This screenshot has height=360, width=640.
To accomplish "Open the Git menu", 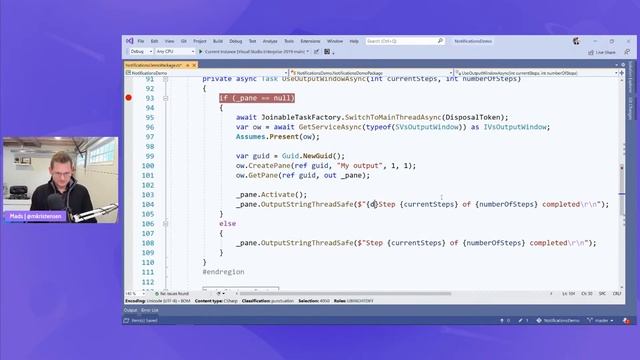I will pyautogui.click(x=184, y=41).
